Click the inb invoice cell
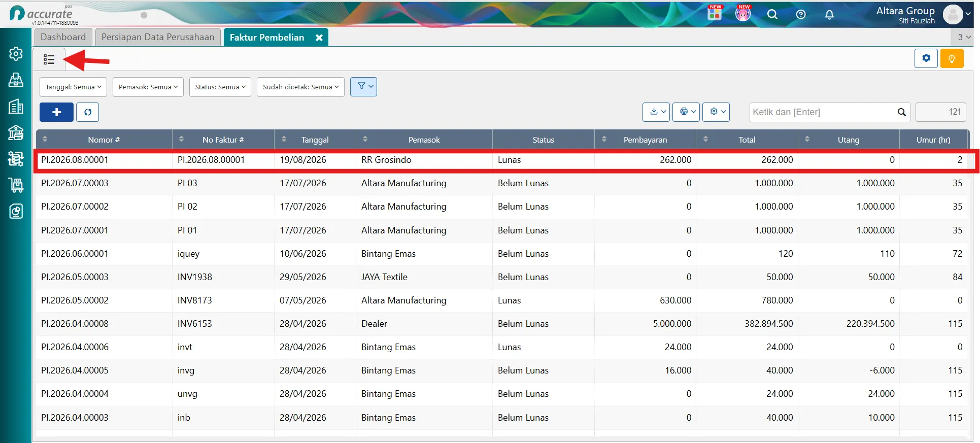Image resolution: width=980 pixels, height=443 pixels. pos(184,418)
